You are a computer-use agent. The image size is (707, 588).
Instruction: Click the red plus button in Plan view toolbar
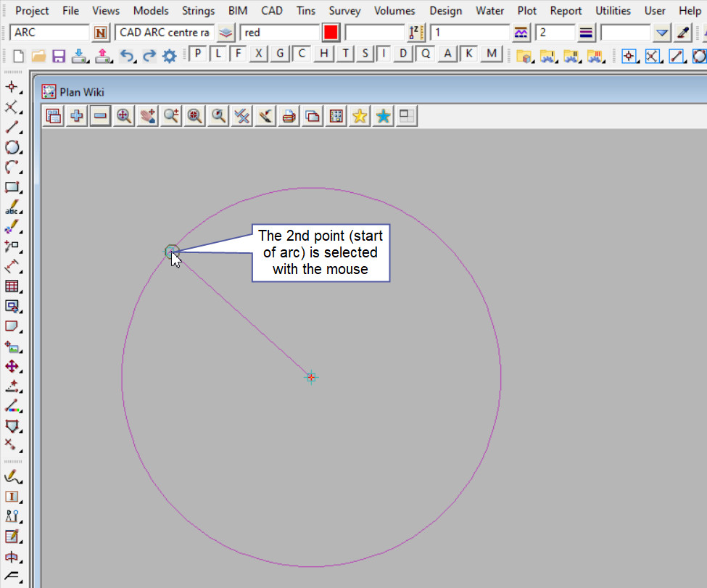[76, 116]
